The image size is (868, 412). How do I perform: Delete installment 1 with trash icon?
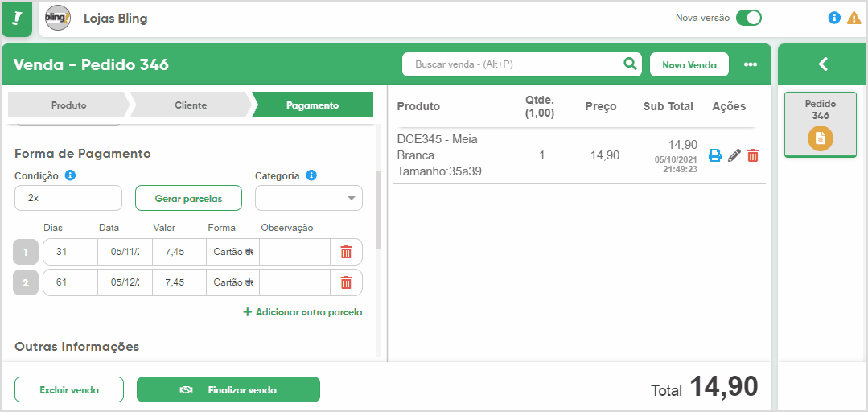(x=346, y=252)
